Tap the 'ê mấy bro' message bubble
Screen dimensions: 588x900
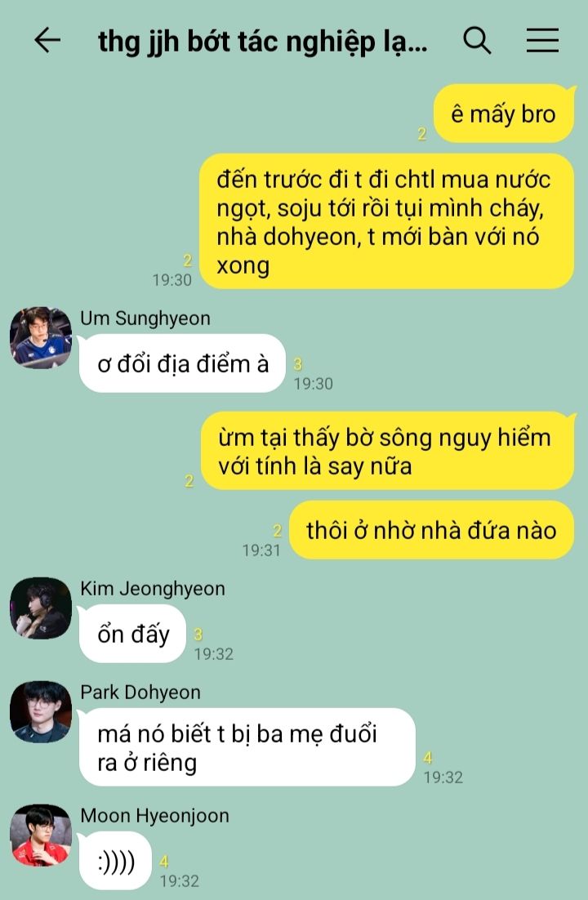tap(504, 114)
